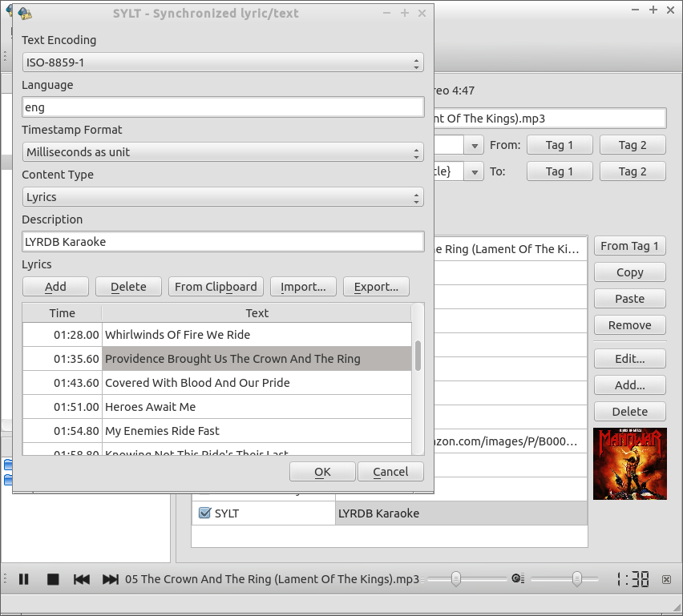The width and height of the screenshot is (683, 616).
Task: Pause the current playback
Action: 23,578
